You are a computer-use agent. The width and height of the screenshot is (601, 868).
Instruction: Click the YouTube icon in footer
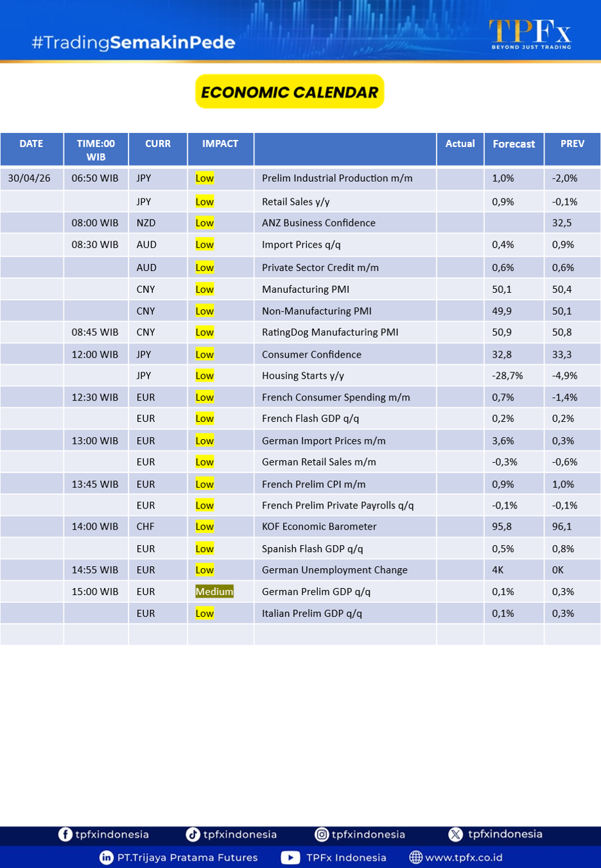(290, 857)
